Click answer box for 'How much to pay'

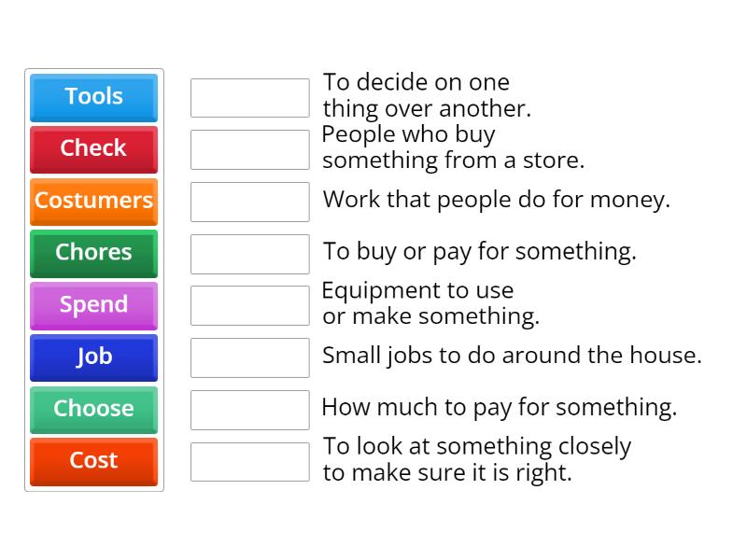249,410
